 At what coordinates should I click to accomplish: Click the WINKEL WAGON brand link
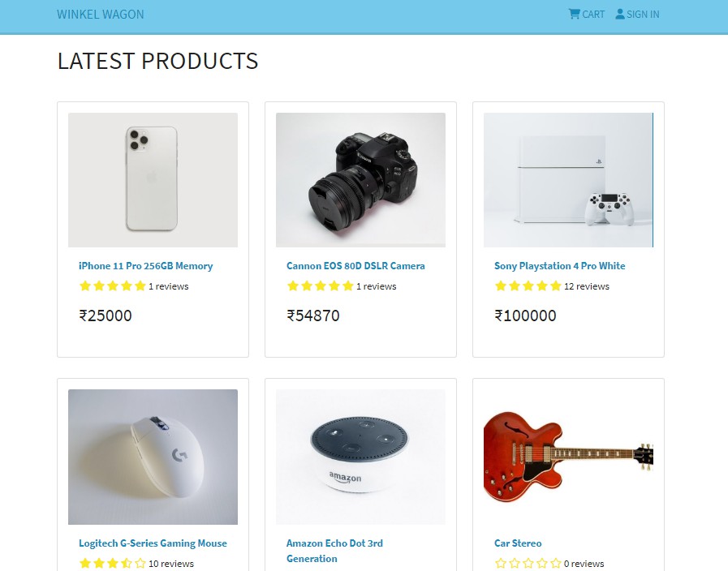[100, 14]
